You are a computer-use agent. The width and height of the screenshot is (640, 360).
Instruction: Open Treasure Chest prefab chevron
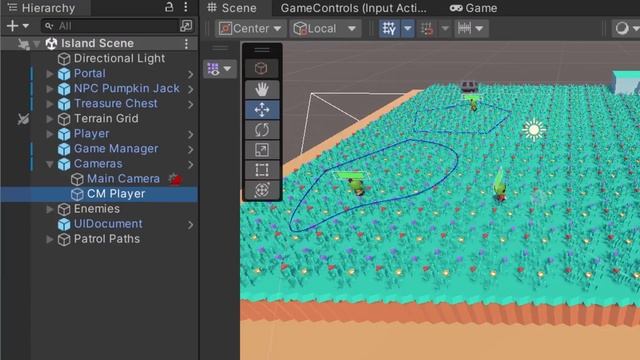pos(190,104)
